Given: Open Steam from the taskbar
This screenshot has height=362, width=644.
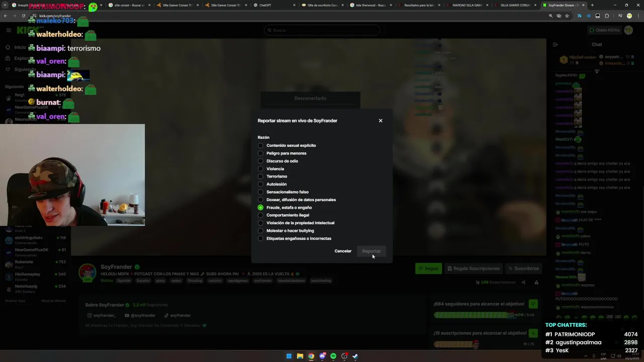Looking at the screenshot, I should (x=355, y=356).
